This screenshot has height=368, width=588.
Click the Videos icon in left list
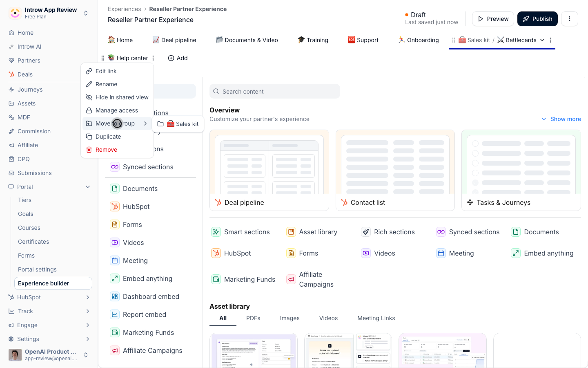[x=115, y=242]
